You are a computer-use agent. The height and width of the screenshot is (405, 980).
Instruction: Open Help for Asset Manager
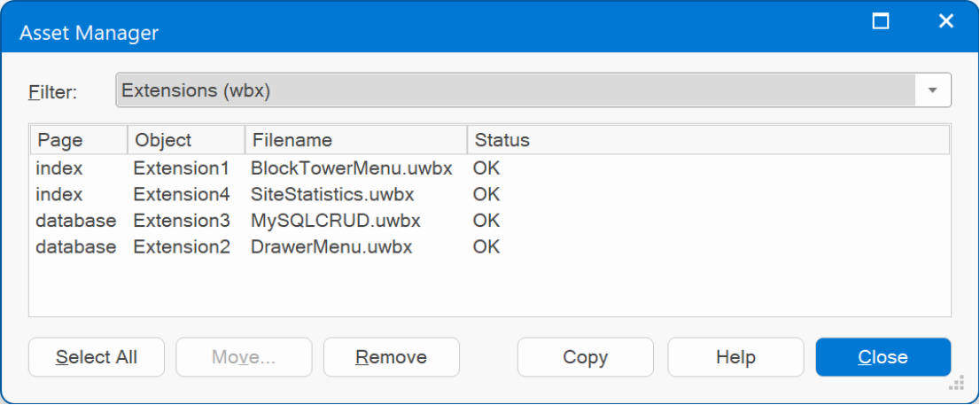click(735, 357)
